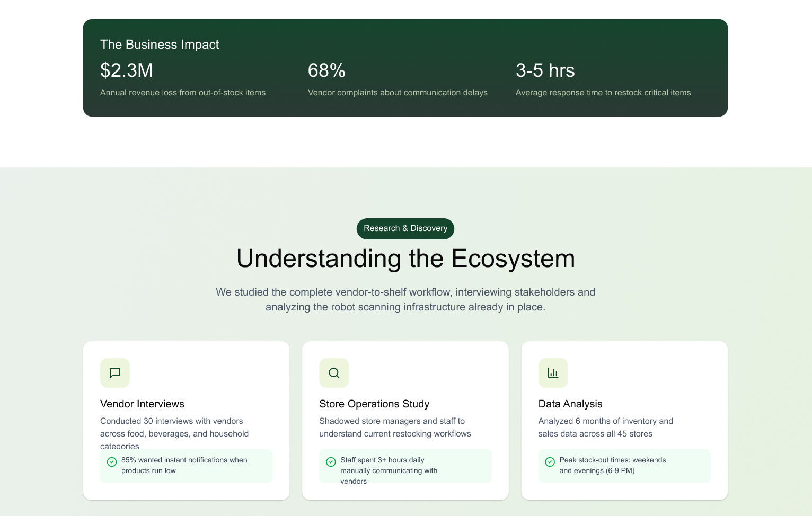Click the 68% vendor complaints statistic
Viewport: 812px width, 516px height.
click(326, 70)
